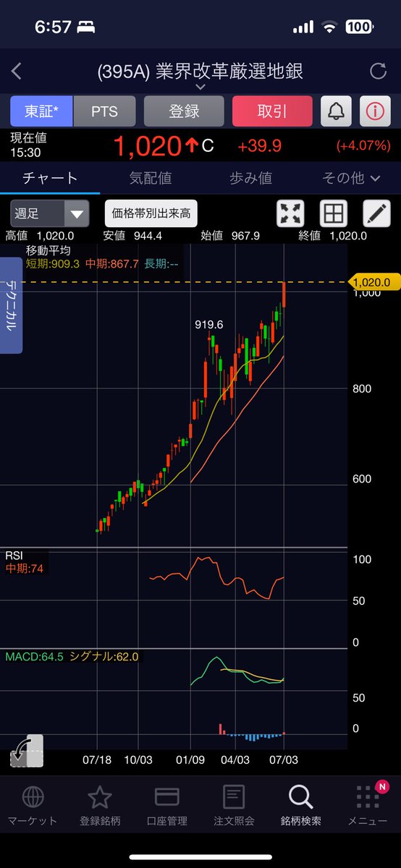Open 口座管理 card icon
This screenshot has height=868, width=401.
(x=167, y=797)
